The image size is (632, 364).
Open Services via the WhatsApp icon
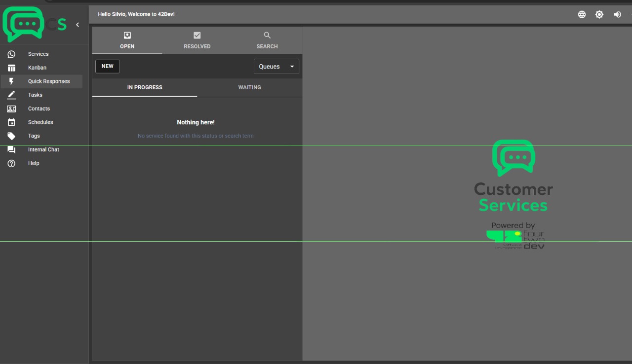(11, 54)
